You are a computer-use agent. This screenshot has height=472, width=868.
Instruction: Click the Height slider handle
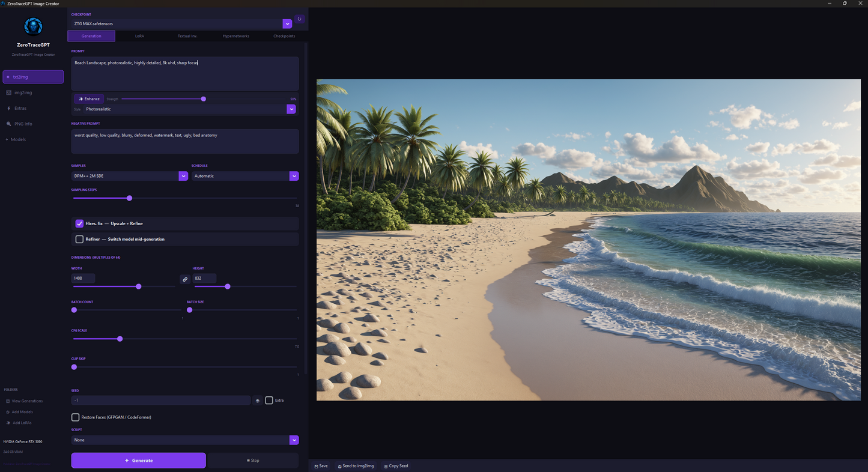[x=228, y=287]
